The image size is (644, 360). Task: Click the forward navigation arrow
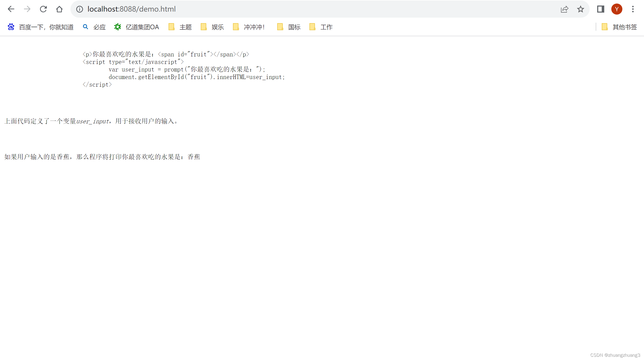click(27, 9)
